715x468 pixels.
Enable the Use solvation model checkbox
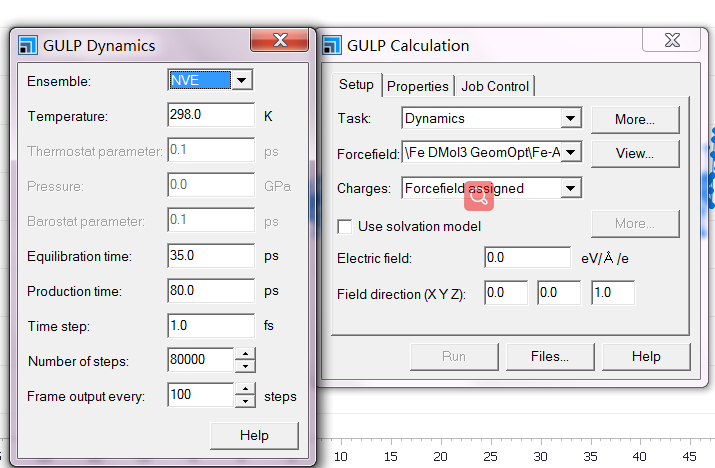tap(345, 226)
